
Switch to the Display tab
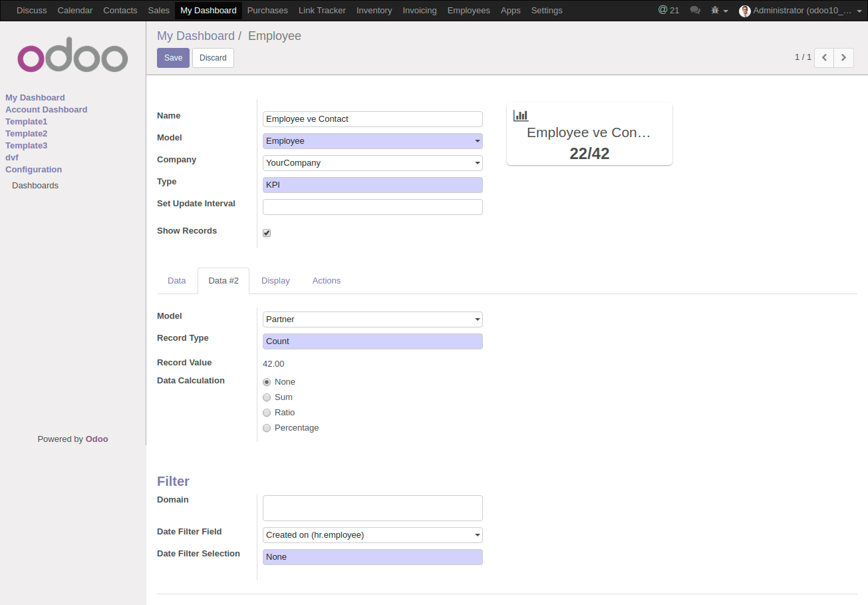click(275, 281)
